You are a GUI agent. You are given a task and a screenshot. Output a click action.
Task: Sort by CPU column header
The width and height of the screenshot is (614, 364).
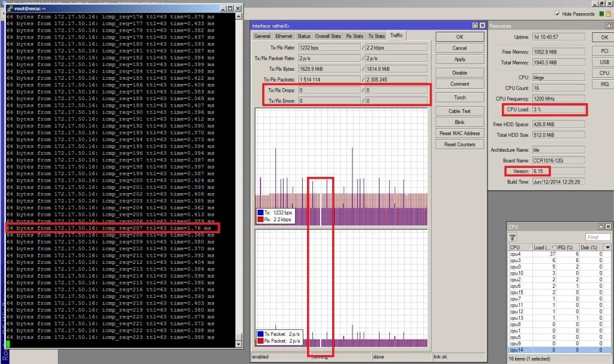coord(520,248)
